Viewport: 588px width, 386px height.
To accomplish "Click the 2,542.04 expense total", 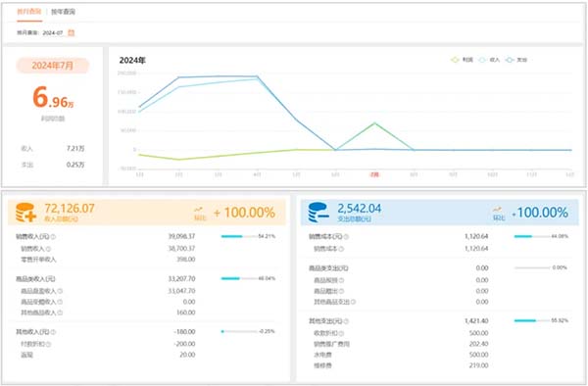I will (360, 209).
